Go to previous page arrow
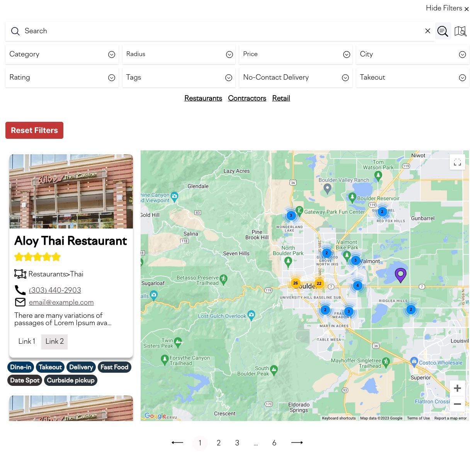Image resolution: width=476 pixels, height=457 pixels. [x=177, y=443]
